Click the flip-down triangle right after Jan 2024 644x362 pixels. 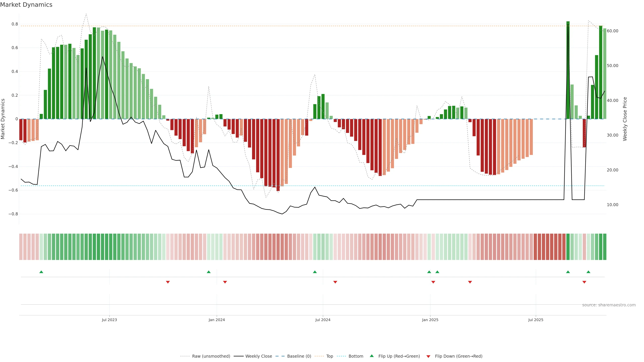tap(225, 282)
